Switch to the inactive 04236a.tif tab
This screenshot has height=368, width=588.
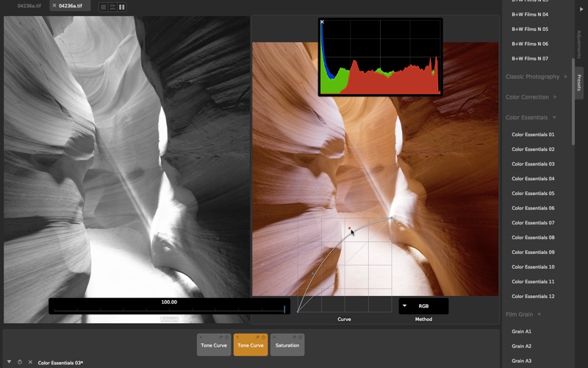[x=29, y=6]
